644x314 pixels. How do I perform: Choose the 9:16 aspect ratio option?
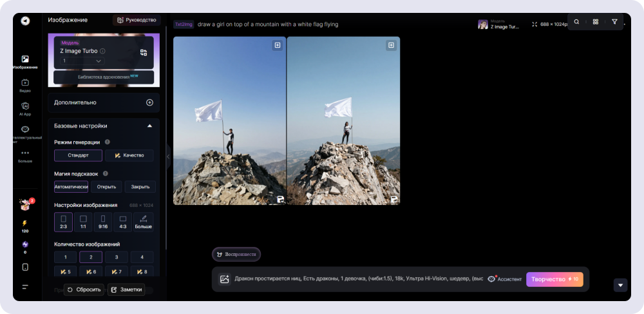pos(103,222)
